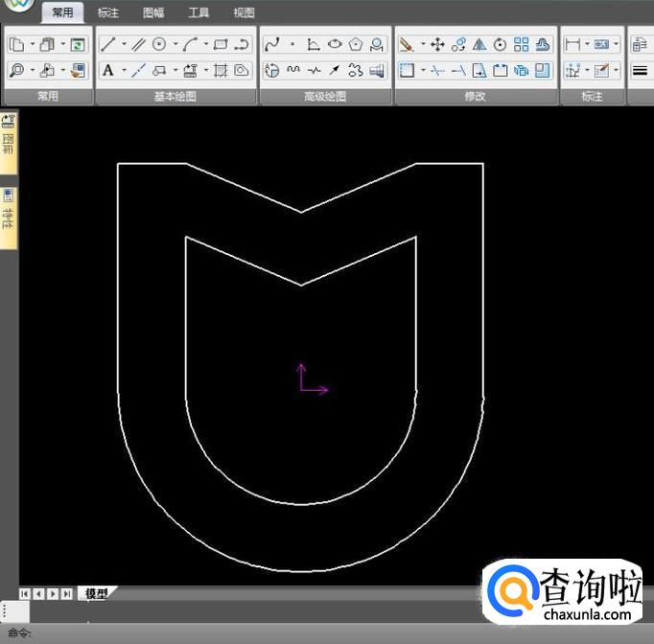Image resolution: width=654 pixels, height=644 pixels.
Task: Activate the Move tool with four arrows
Action: [x=437, y=44]
